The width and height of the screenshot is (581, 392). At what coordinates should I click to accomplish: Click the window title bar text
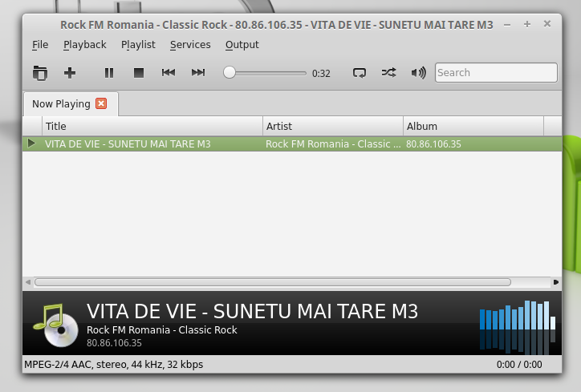click(277, 25)
